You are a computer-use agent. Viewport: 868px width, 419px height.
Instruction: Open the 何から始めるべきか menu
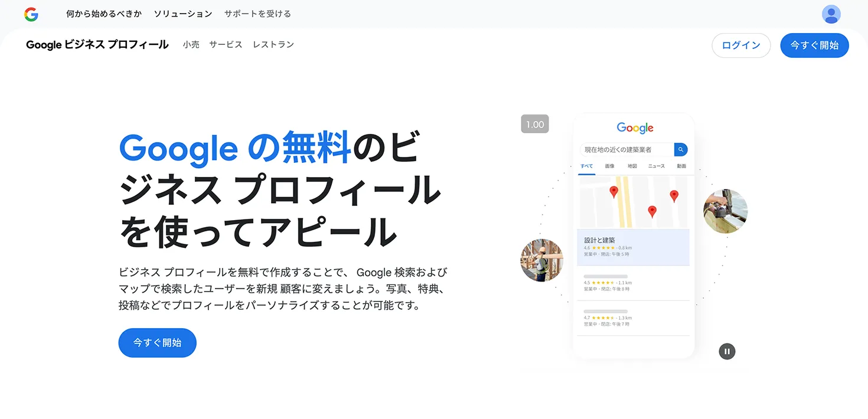coord(104,14)
